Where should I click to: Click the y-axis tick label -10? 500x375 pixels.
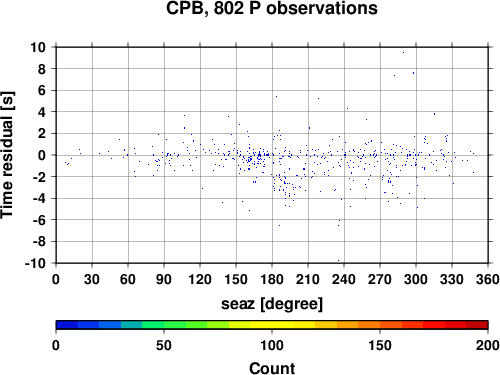tap(35, 263)
